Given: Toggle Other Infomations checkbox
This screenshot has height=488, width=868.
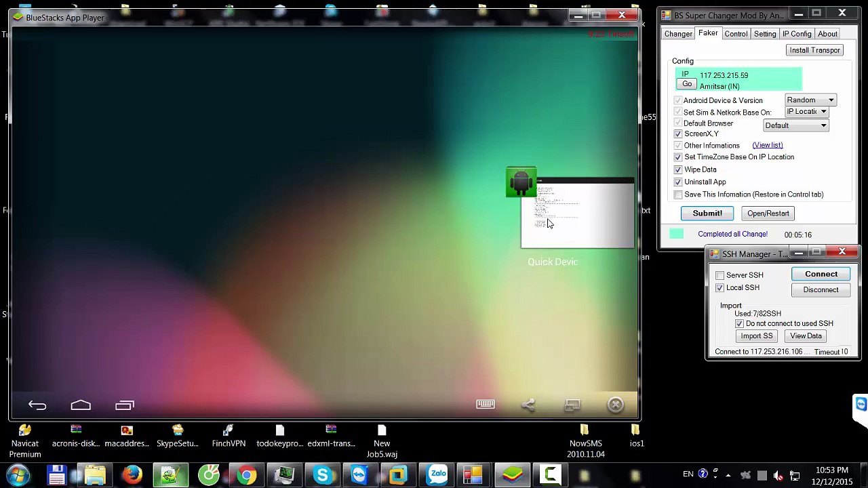Looking at the screenshot, I should point(678,146).
